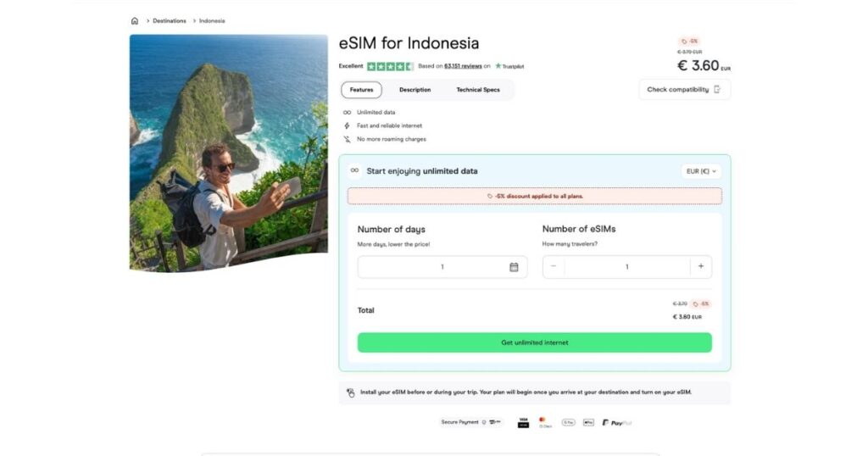Click the Apple Pay icon

588,422
